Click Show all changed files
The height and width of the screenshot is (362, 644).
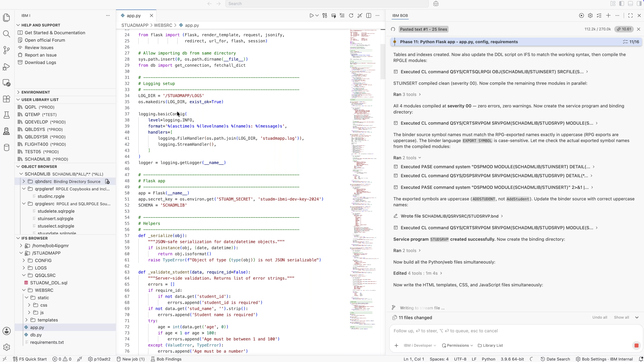tap(621, 318)
